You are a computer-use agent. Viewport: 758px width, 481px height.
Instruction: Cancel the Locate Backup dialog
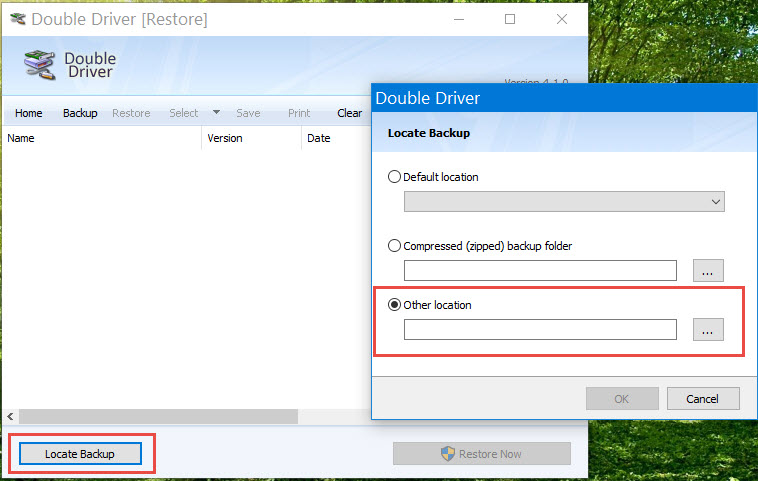click(703, 399)
